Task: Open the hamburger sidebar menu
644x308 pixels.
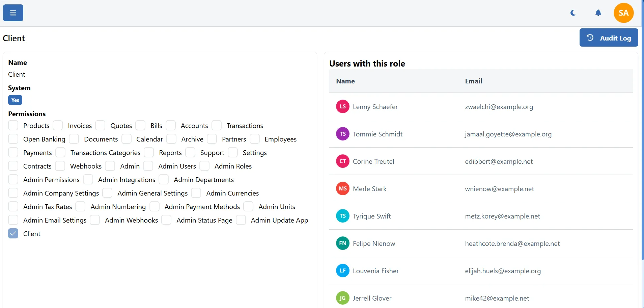Action: pos(13,13)
